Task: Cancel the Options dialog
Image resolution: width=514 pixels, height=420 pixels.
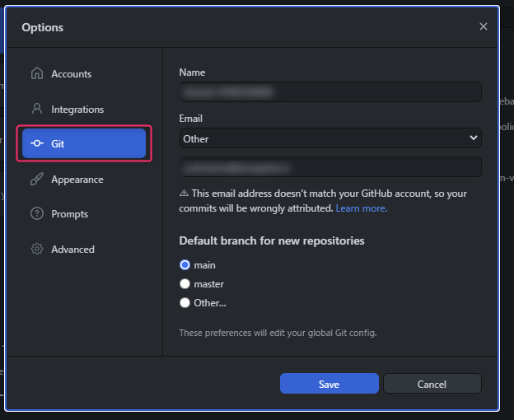Action: 432,384
